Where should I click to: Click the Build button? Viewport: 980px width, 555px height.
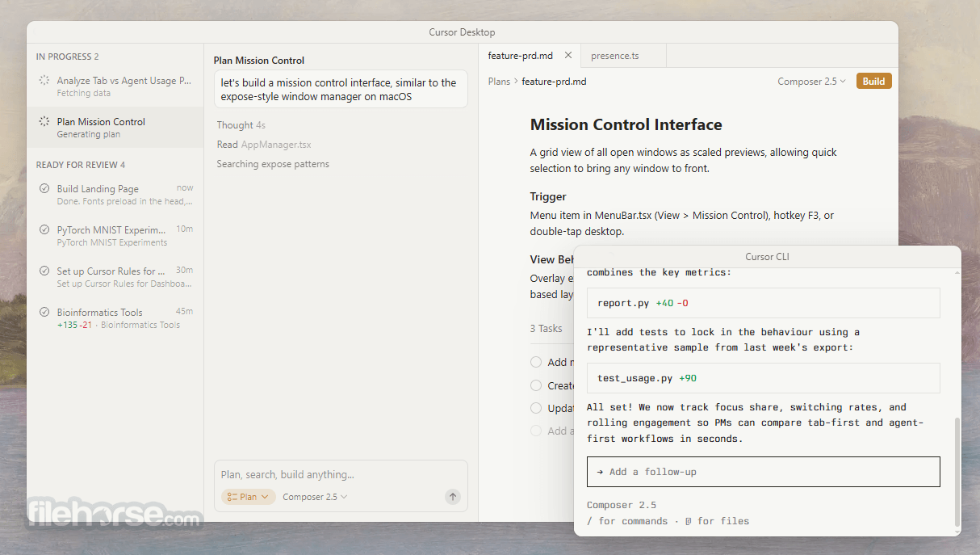873,82
